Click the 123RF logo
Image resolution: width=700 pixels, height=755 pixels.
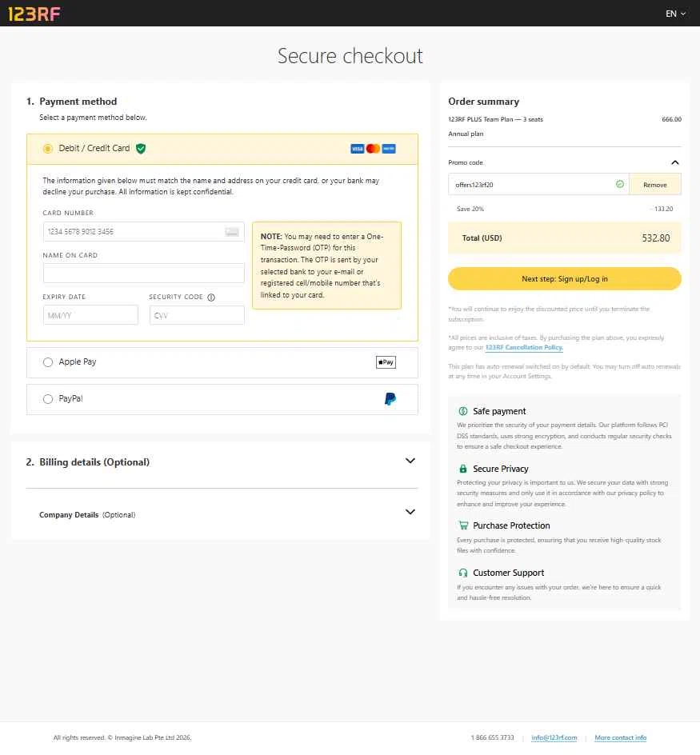click(x=34, y=13)
